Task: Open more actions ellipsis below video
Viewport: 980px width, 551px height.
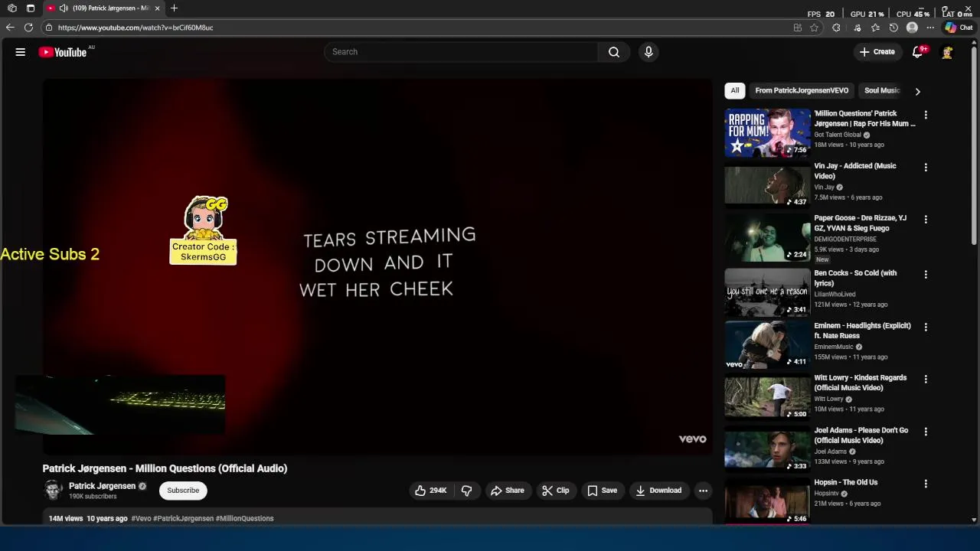Action: [x=703, y=491]
